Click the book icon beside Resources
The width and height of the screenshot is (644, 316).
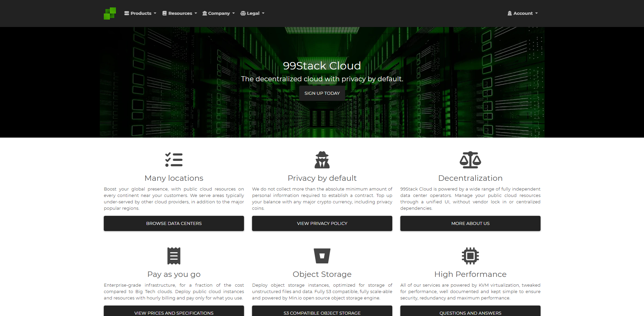164,13
